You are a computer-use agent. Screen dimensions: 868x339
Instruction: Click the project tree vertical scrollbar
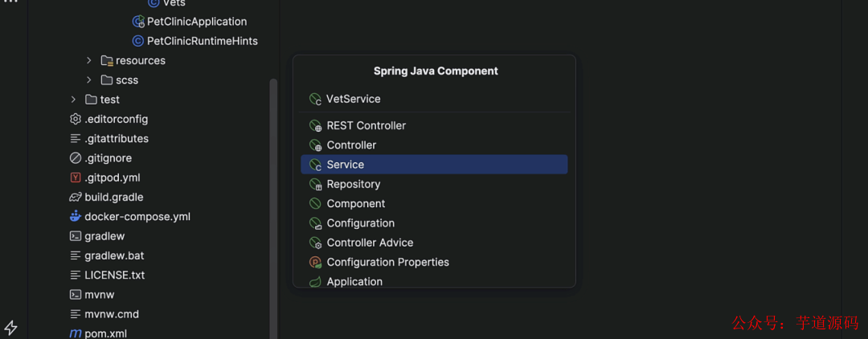[x=273, y=201]
